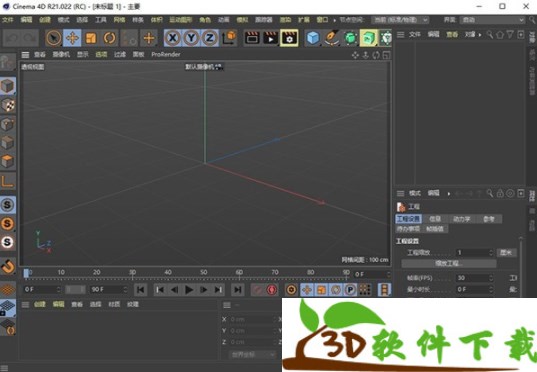Open first menu in Material Manager
Image resolution: width=537 pixels, height=372 pixels.
tap(40, 304)
